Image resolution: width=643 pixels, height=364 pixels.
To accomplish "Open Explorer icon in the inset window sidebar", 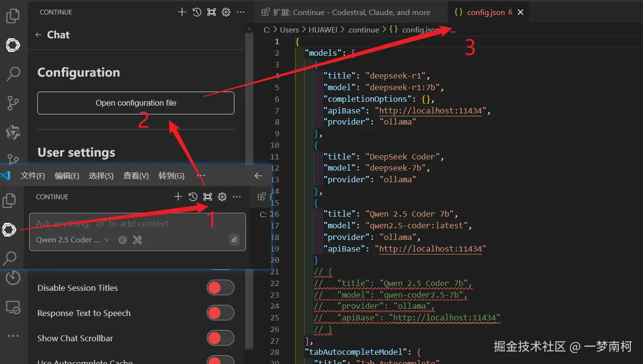I will (9, 200).
